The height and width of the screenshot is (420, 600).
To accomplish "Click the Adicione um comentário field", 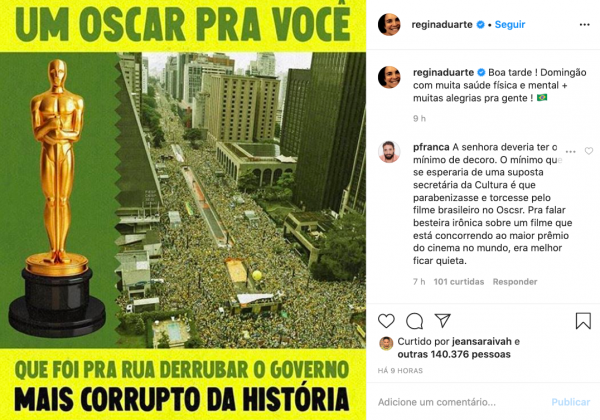I will (461, 402).
